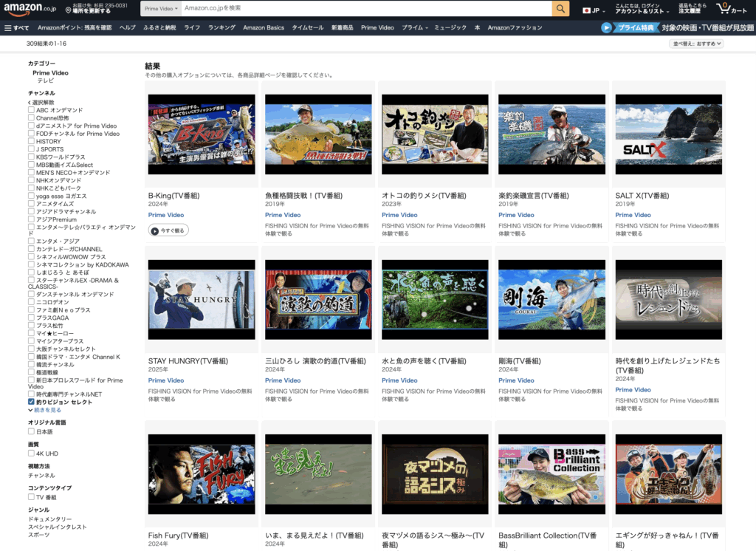Open ランキング in the navigation bar
Screen dimensions: 756x551
[x=221, y=27]
